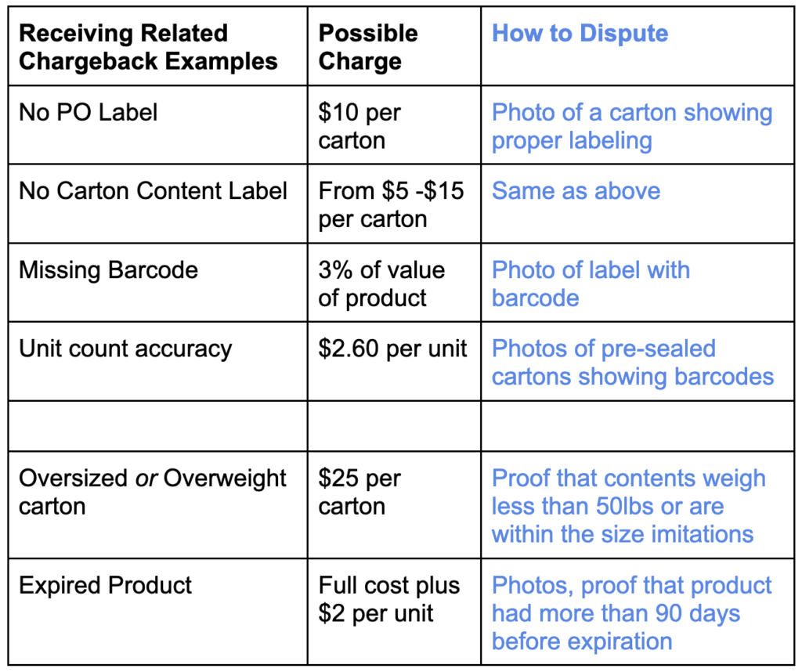
Task: Select the 'Missing Barcode' row label
Action: point(108,270)
